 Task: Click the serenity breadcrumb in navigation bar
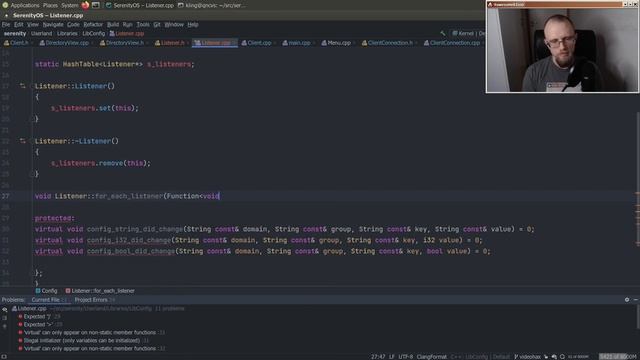pos(15,33)
